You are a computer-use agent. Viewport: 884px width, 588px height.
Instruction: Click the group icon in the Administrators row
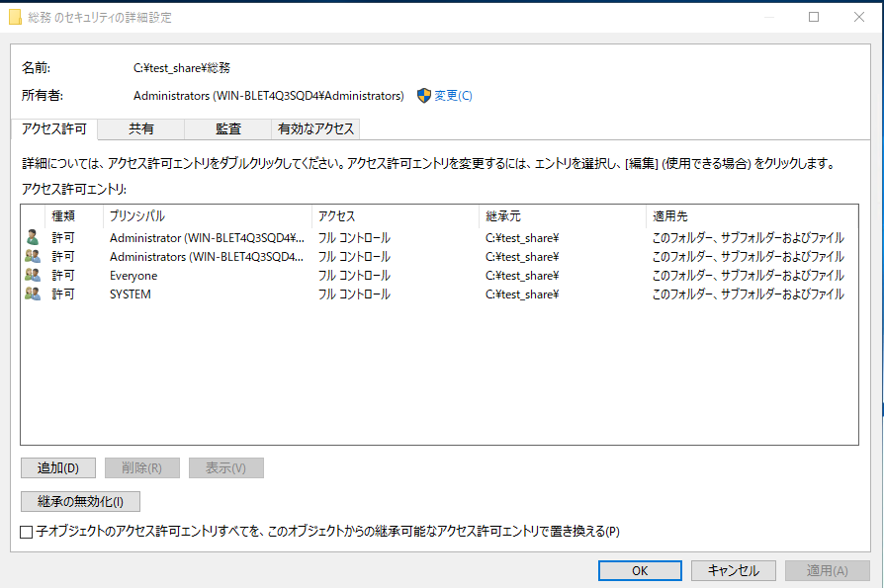pos(33,256)
